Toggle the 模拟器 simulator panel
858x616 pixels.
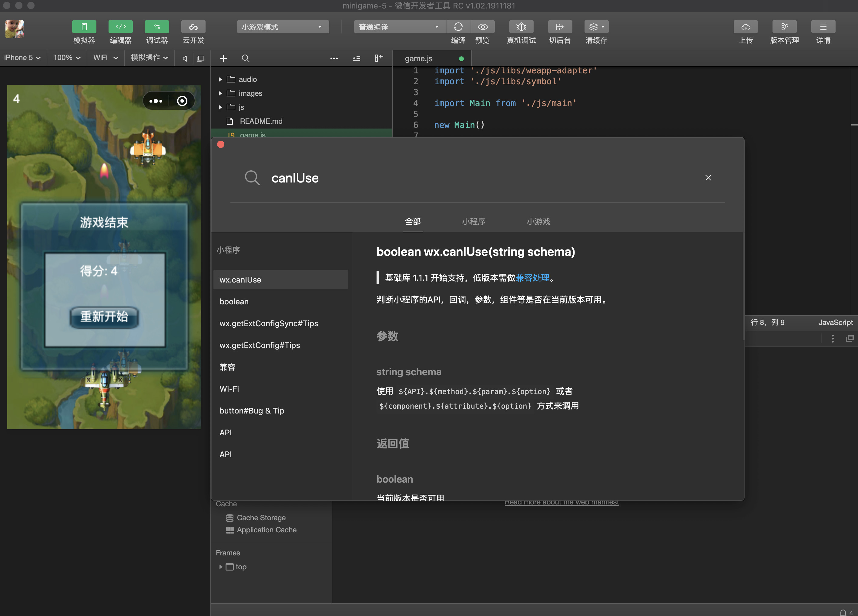point(84,27)
